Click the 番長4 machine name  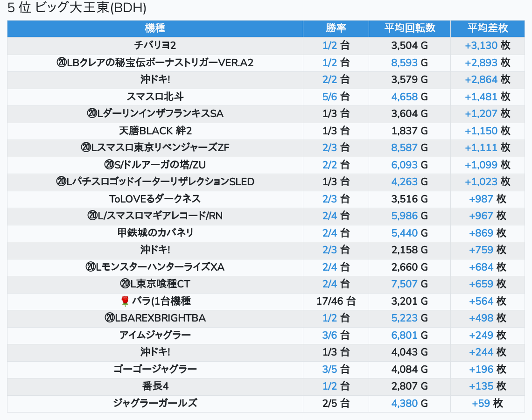(155, 386)
